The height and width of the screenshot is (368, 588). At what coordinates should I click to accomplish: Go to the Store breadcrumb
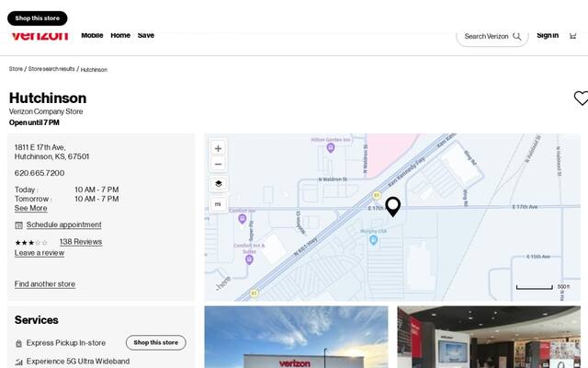pos(16,69)
